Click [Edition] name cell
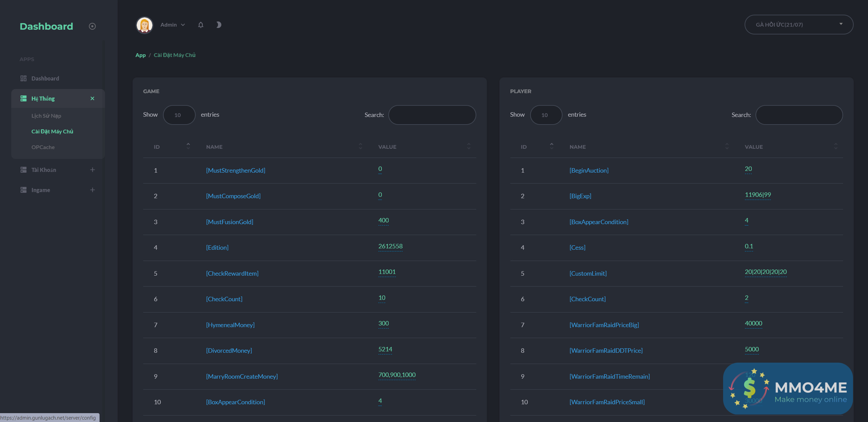 click(217, 248)
